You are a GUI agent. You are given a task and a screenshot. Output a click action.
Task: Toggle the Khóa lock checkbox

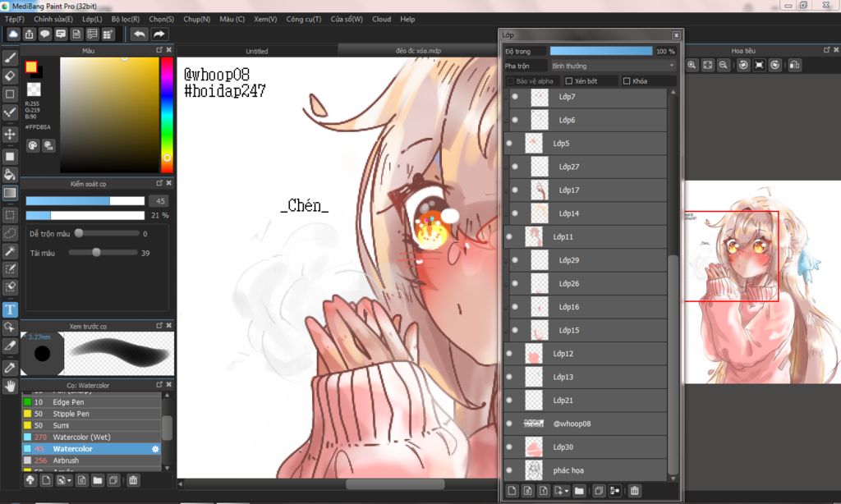coord(627,81)
